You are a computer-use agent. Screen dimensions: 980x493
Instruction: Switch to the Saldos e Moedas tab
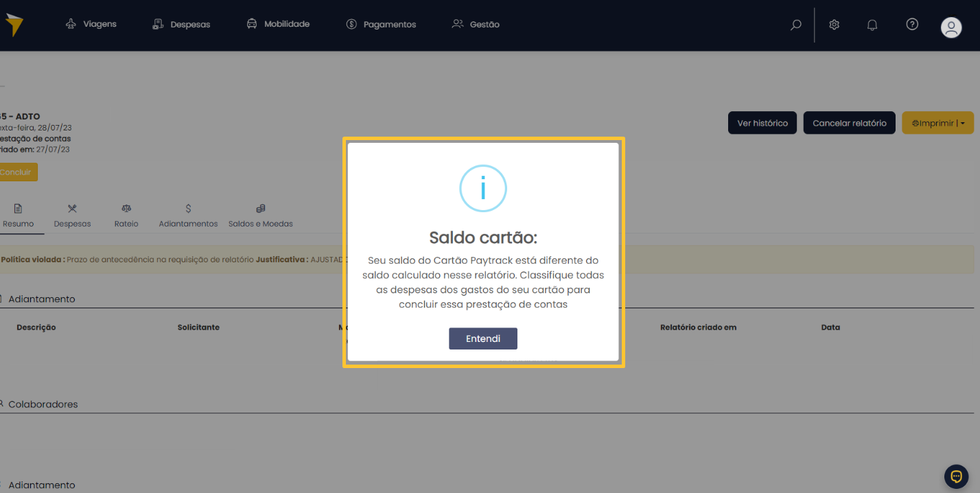[x=261, y=216]
